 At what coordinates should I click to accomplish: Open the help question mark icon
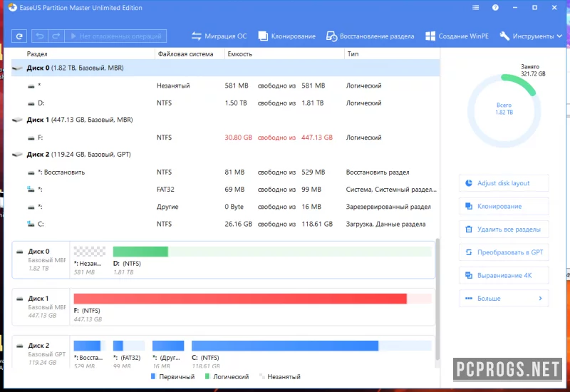coord(495,8)
